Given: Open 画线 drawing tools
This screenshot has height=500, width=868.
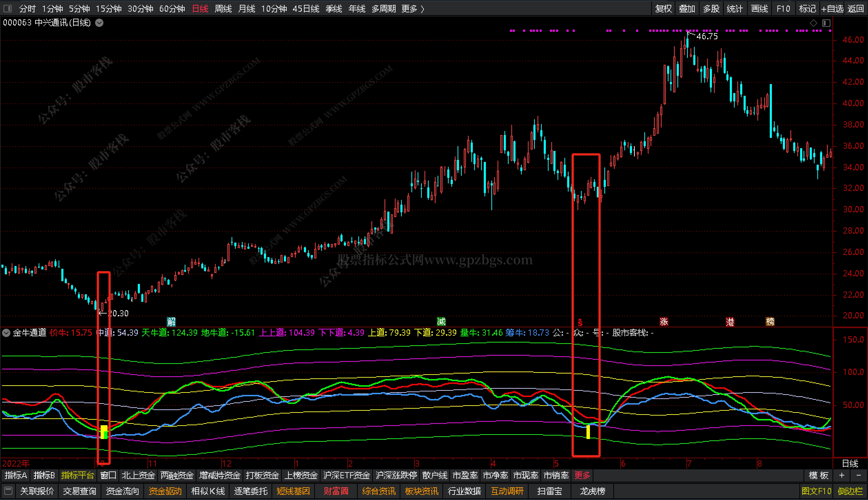Looking at the screenshot, I should tap(759, 9).
